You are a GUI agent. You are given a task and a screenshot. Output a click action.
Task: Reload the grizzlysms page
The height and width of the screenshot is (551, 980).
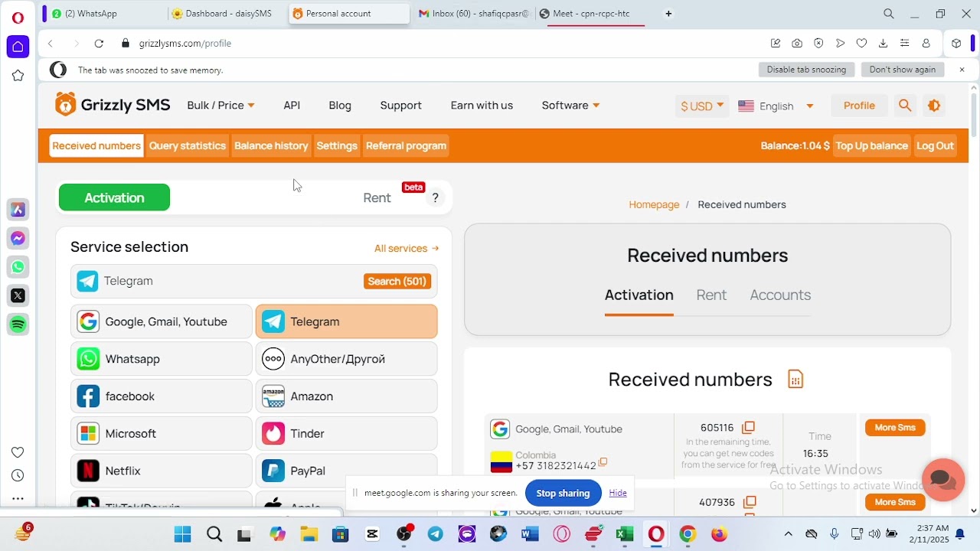(x=99, y=44)
